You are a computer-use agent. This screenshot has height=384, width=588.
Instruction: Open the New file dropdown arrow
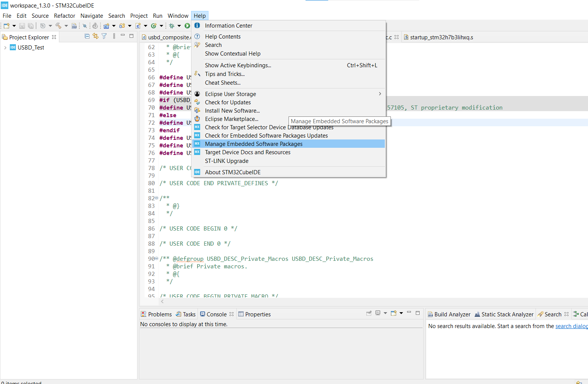pyautogui.click(x=14, y=26)
